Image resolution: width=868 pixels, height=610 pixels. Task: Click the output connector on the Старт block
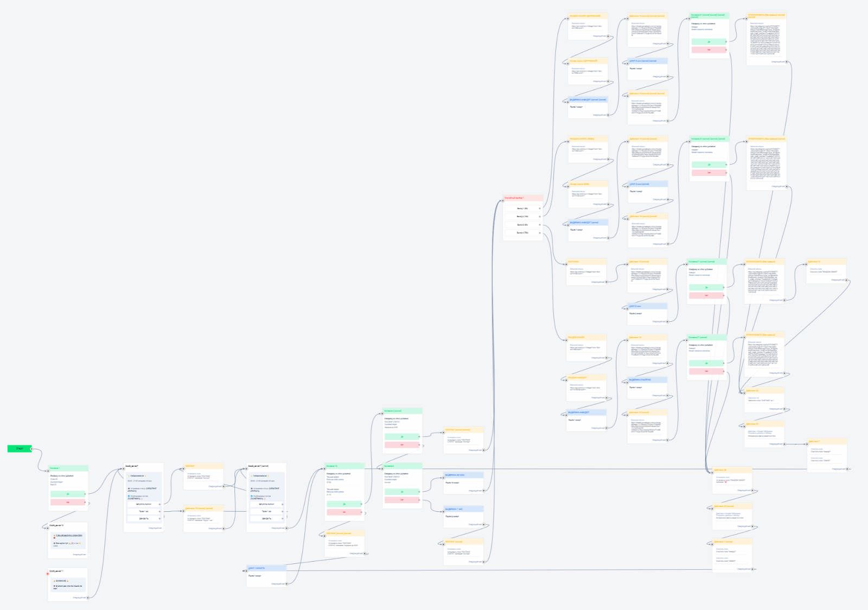31,449
